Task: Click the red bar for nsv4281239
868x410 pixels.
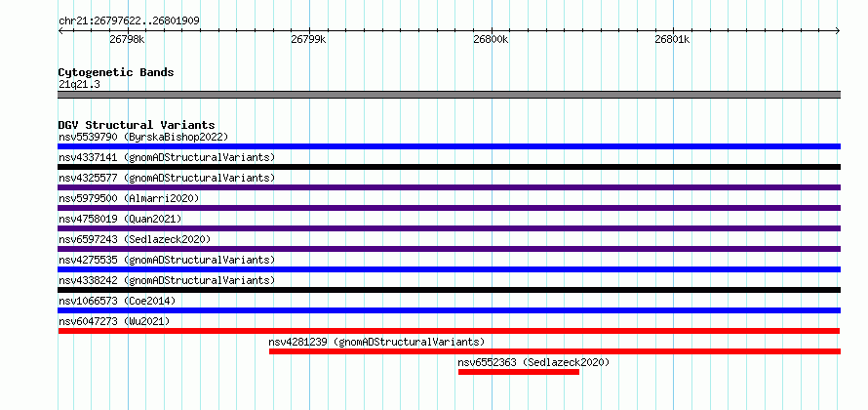Action: 555,351
